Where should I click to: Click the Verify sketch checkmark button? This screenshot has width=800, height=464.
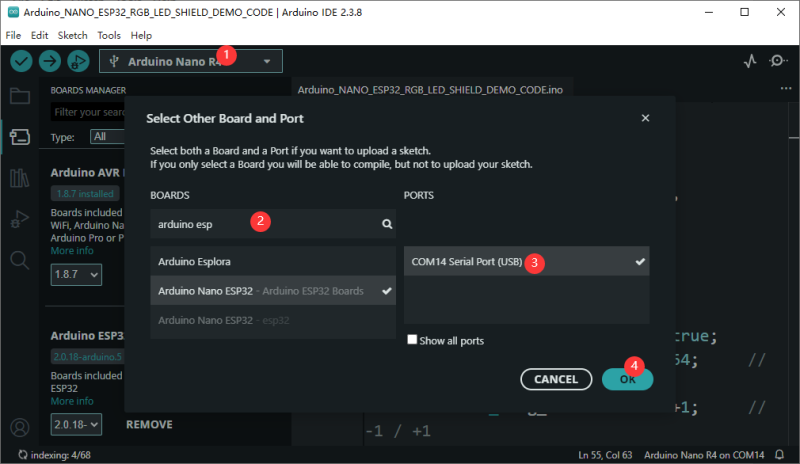21,61
